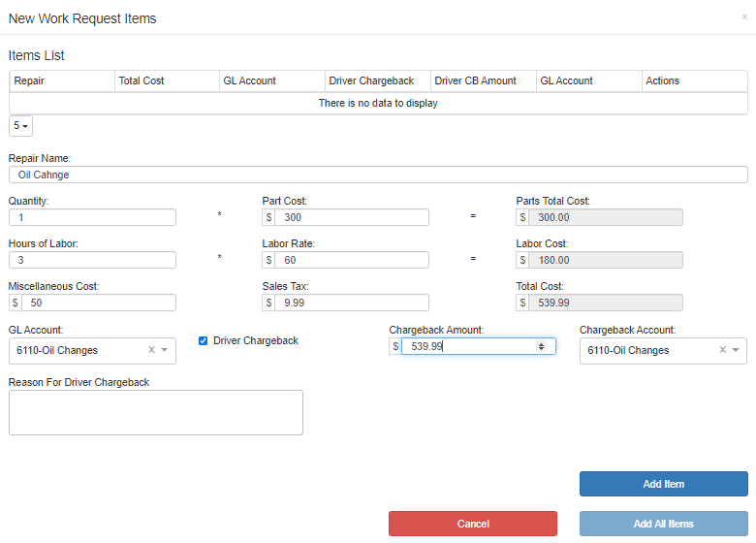Viewport: 756px width, 543px height.
Task: Select the Part Cost input field
Action: [x=352, y=217]
